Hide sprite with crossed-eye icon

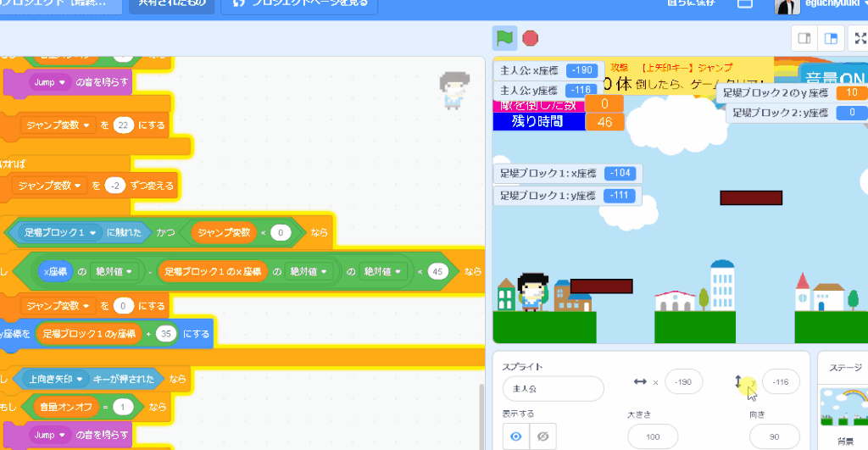542,436
